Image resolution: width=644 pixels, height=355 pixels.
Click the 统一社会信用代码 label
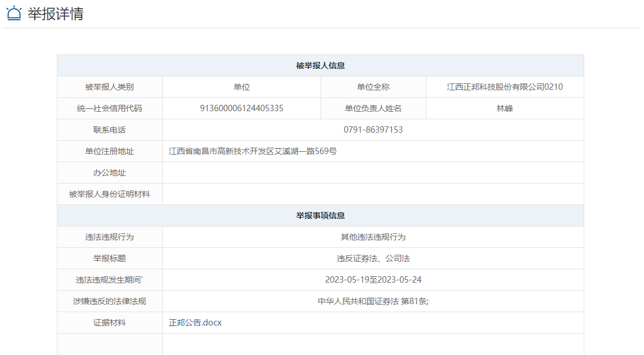(109, 108)
